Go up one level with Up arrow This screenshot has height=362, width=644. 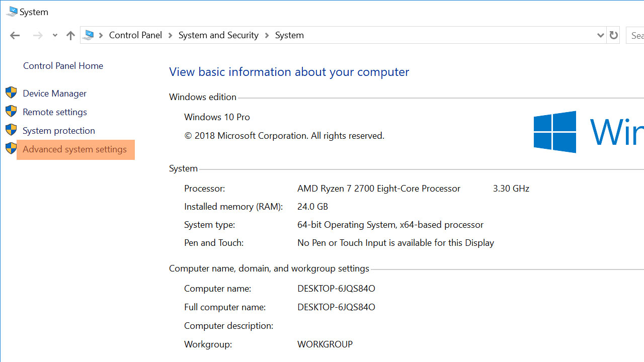point(70,35)
